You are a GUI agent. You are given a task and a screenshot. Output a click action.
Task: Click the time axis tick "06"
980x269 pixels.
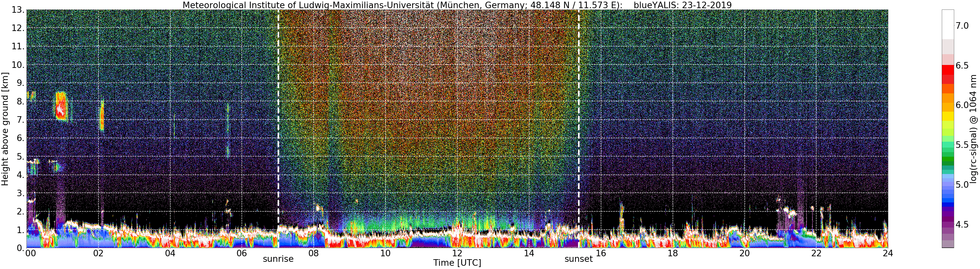coord(242,253)
